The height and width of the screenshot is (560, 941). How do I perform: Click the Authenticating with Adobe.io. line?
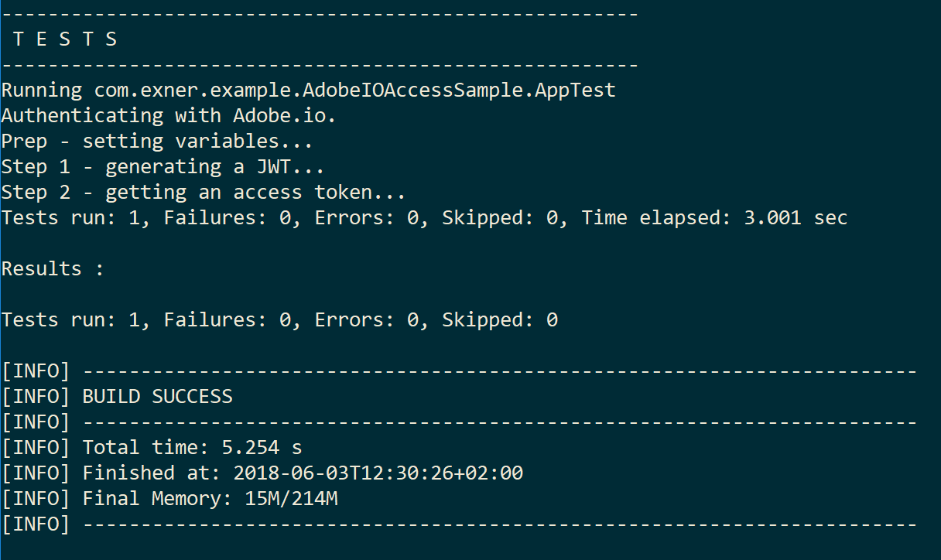tap(169, 116)
